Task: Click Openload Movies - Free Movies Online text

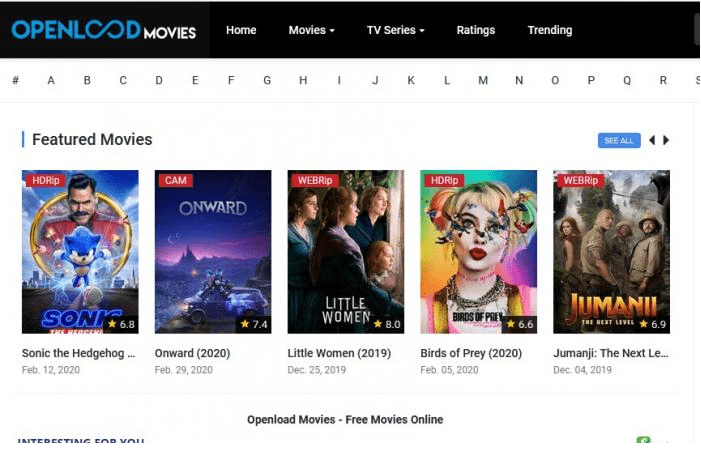Action: point(345,420)
